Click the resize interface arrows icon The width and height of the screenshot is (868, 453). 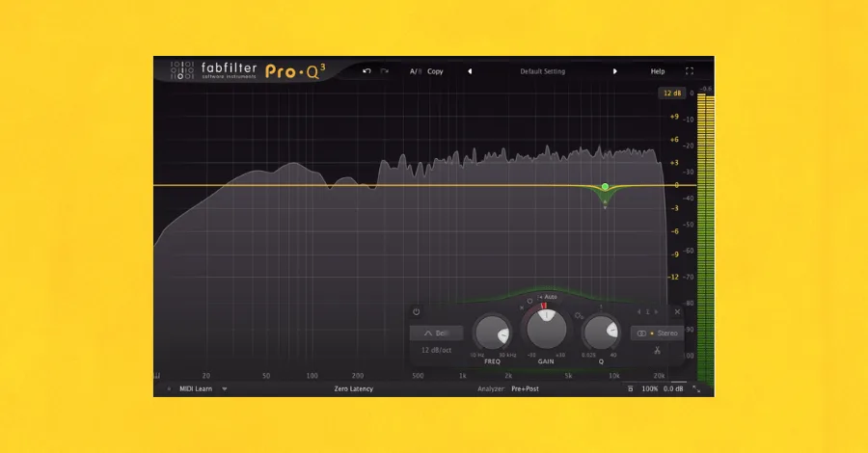(696, 388)
